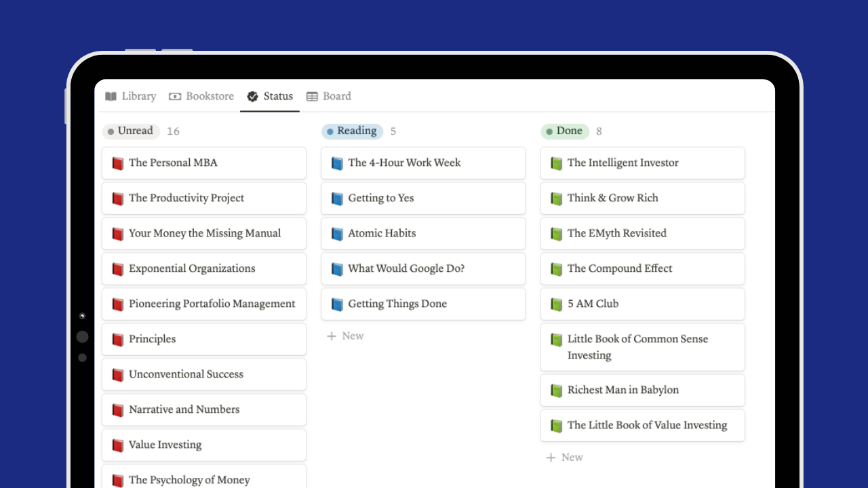Click red book icon on Unconventional Success
This screenshot has height=488, width=868.
pyautogui.click(x=118, y=375)
